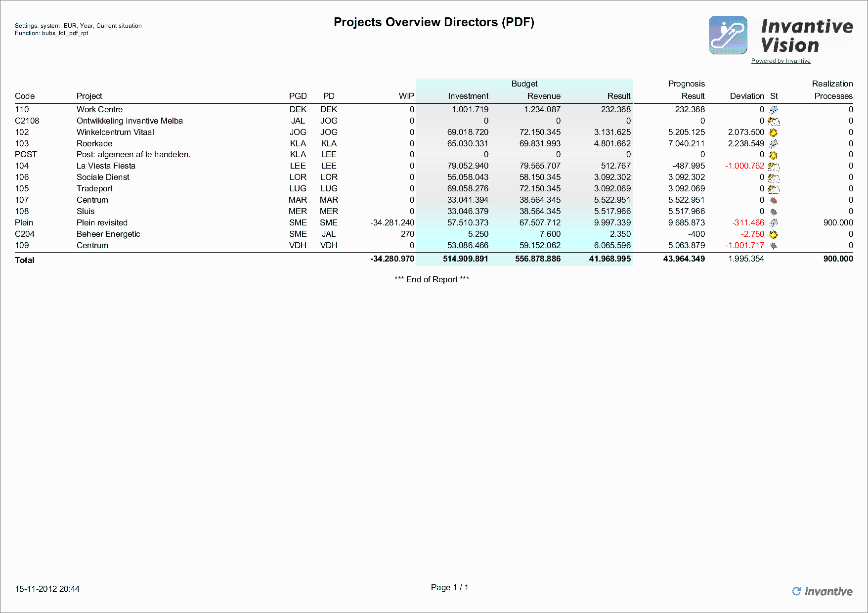
Task: Select the Page 1 / 1 footer text
Action: pyautogui.click(x=450, y=587)
